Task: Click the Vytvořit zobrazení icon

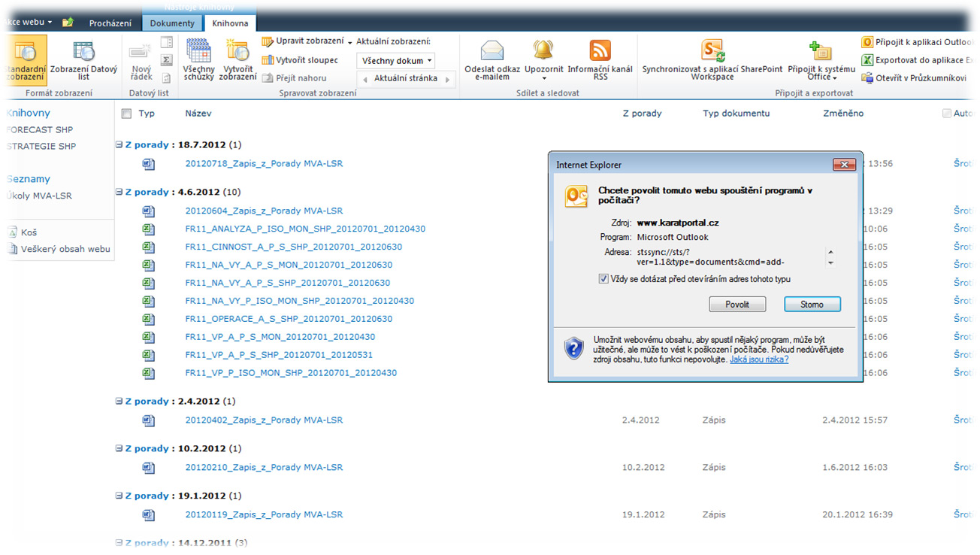Action: [237, 52]
